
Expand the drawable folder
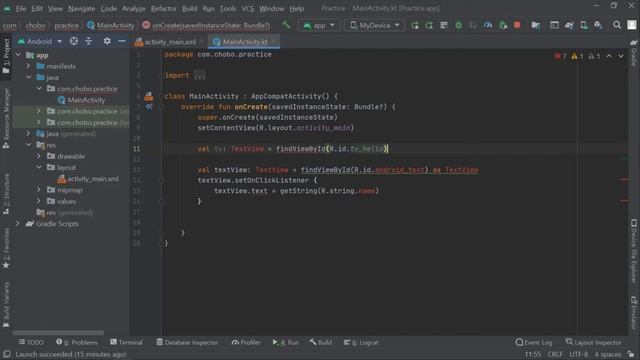tap(39, 156)
